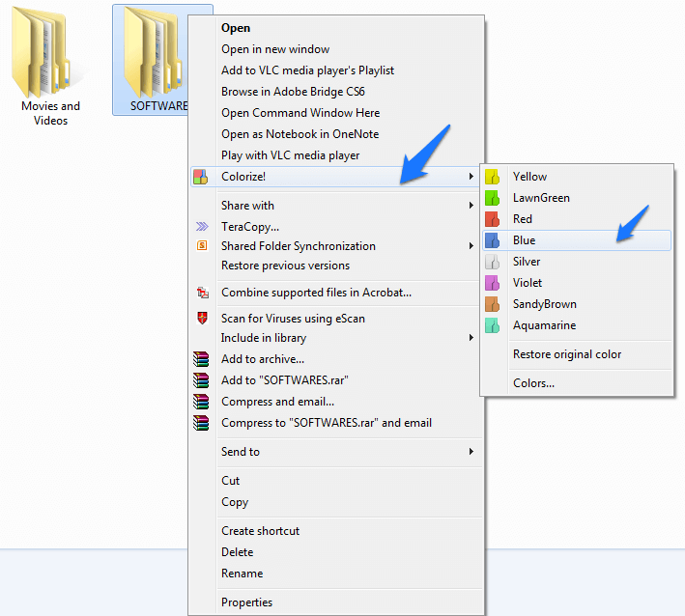Viewport: 685px width, 616px height.
Task: Click the LawnGreen folder icon
Action: (493, 198)
